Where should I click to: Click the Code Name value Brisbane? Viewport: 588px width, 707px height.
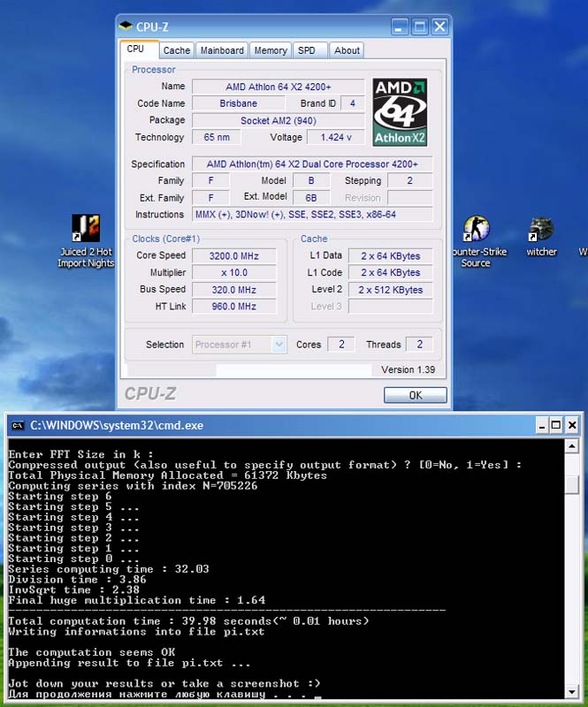[238, 103]
